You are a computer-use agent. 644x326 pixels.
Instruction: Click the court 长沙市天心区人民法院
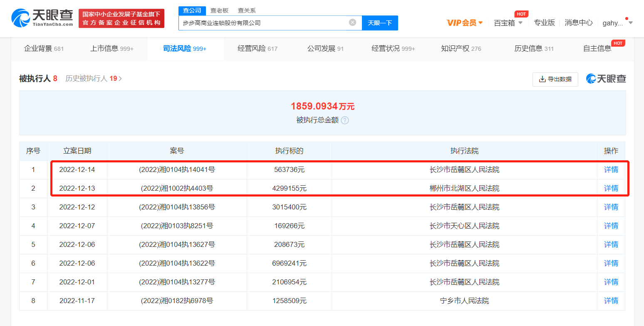(464, 226)
